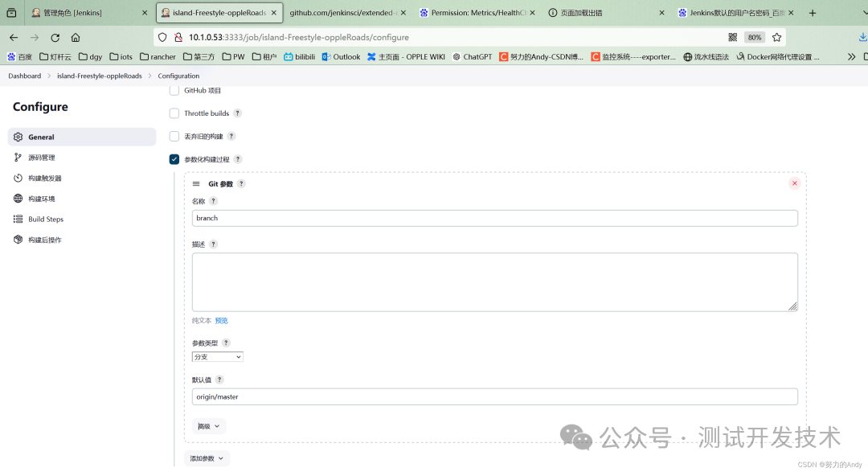Viewport: 868px width, 472px height.
Task: Open island-Freestyle-oppleRoads breadcrumb link
Action: [99, 76]
